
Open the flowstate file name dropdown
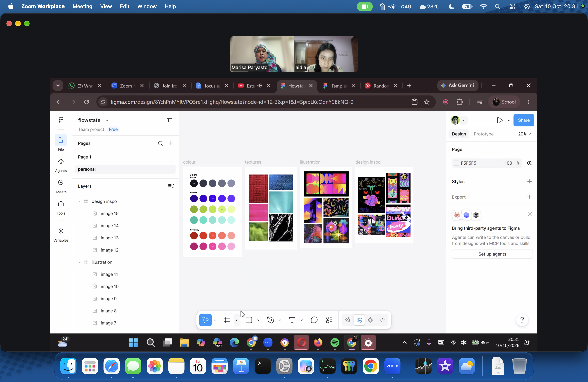click(107, 120)
